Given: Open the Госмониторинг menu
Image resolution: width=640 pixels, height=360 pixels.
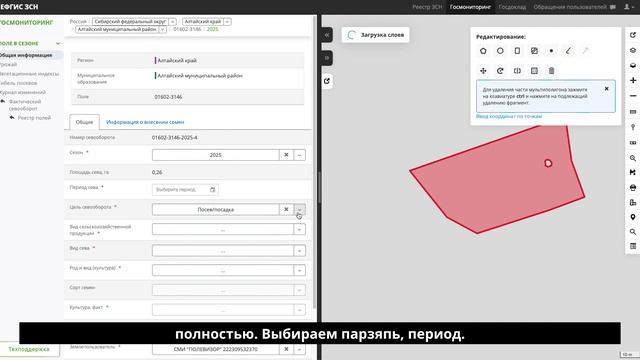Looking at the screenshot, I should click(x=470, y=7).
